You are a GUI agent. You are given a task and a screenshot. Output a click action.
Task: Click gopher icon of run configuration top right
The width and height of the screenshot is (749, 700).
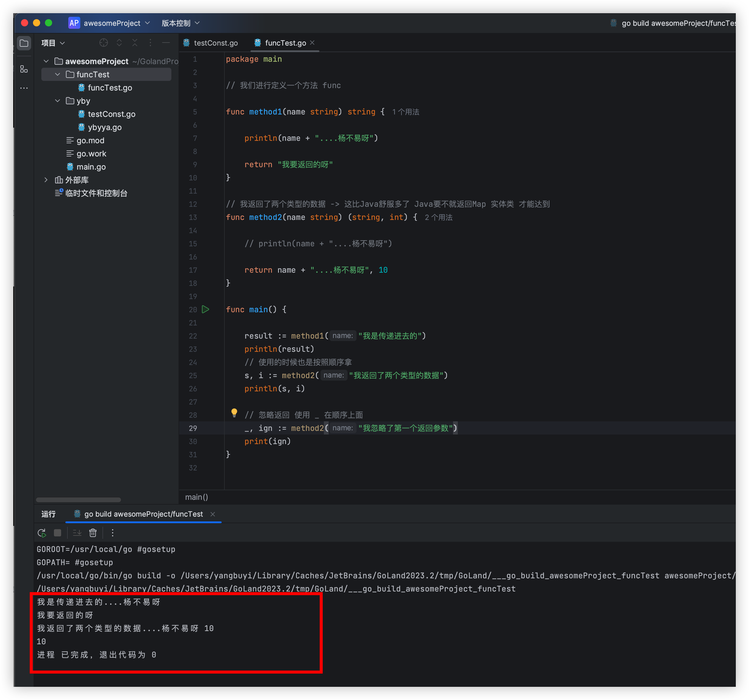[613, 23]
